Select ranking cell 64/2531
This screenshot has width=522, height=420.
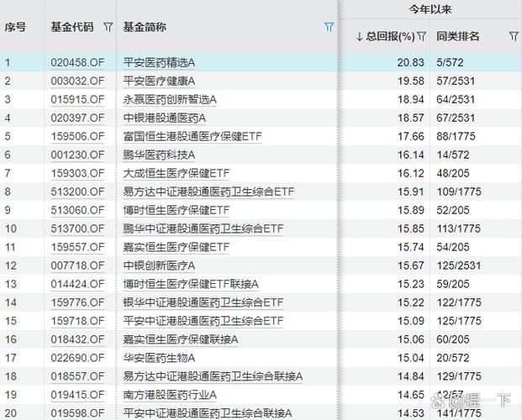[456, 99]
